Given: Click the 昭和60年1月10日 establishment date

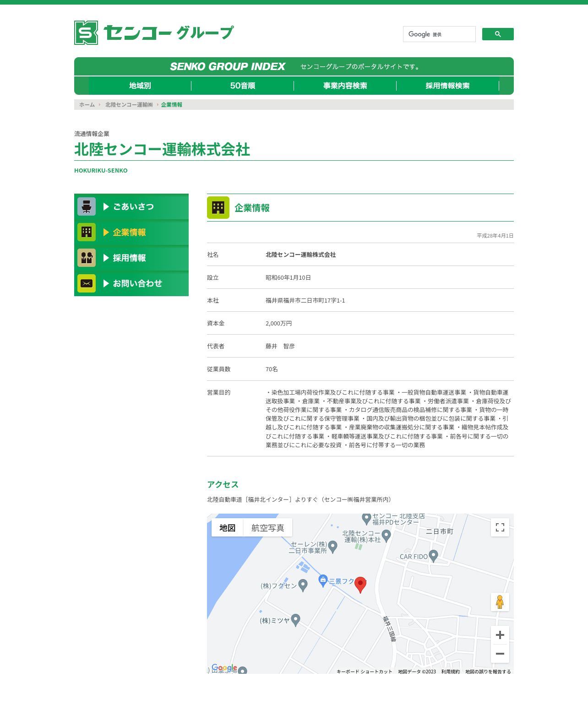Looking at the screenshot, I should [x=288, y=278].
